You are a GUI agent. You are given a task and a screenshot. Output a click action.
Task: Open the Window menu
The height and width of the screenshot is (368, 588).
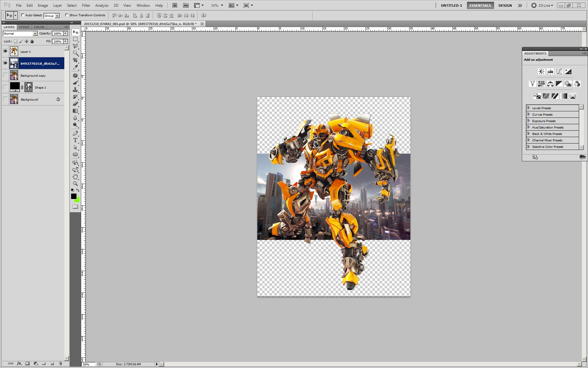(x=143, y=6)
